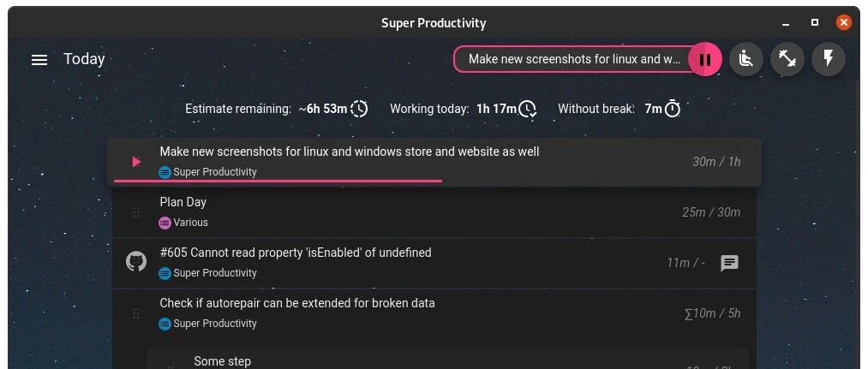This screenshot has width=868, height=369.
Task: Open focus mode with the dumbbell icon
Action: point(787,58)
